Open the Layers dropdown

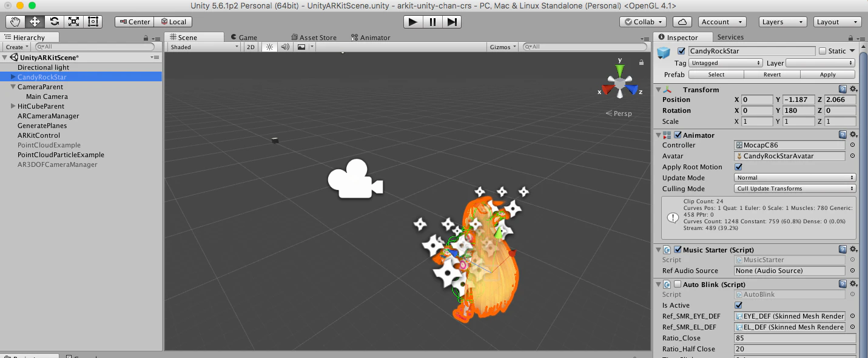pos(782,22)
